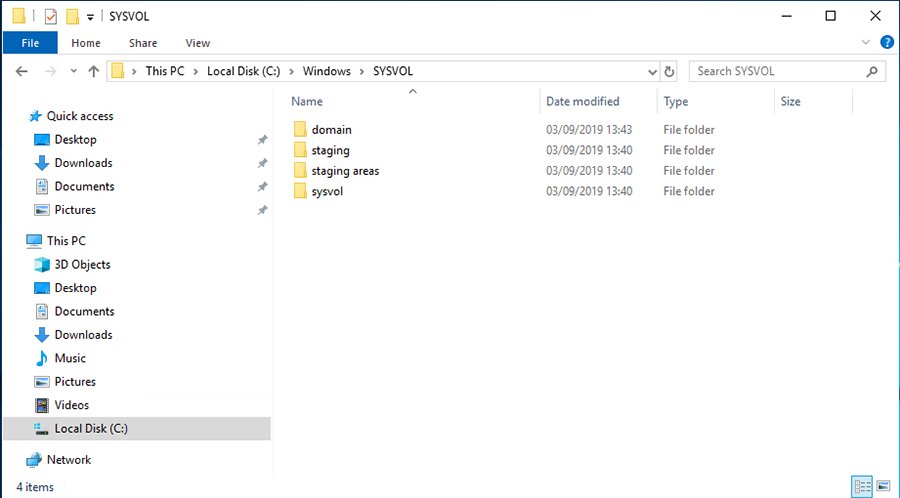Viewport: 900px width, 498px height.
Task: Switch to the View ribbon tab
Action: click(x=198, y=43)
